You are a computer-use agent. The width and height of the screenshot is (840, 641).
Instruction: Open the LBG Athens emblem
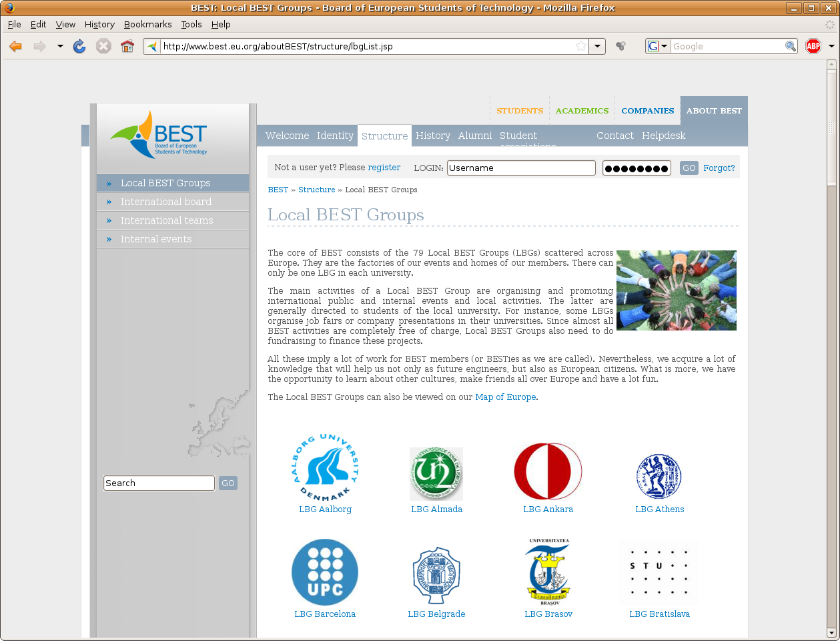659,477
